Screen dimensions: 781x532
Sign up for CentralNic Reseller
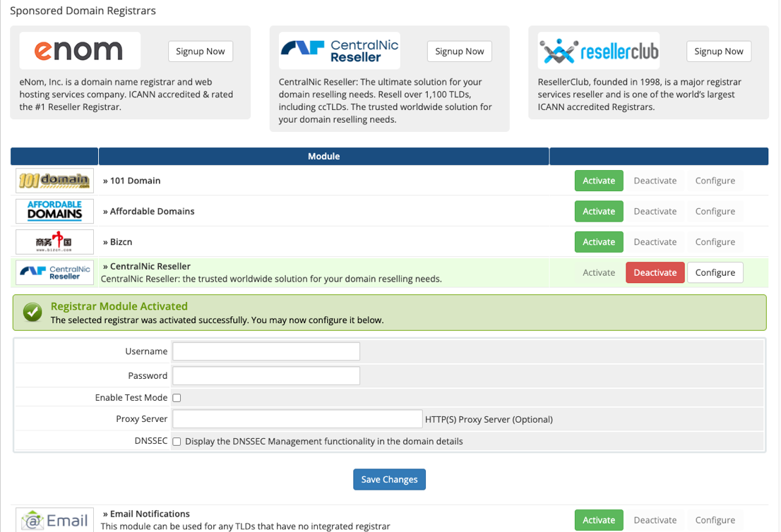pyautogui.click(x=459, y=52)
